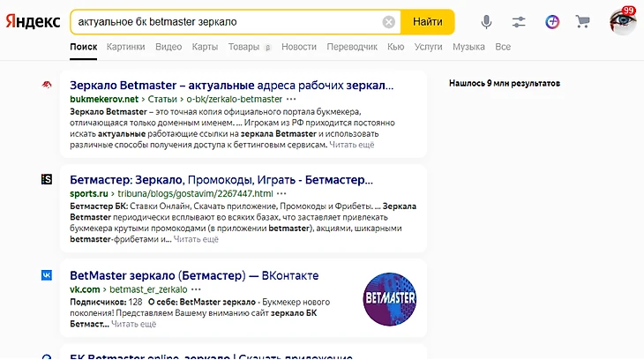Open tribuna/blogs/gostavim path link

195,193
